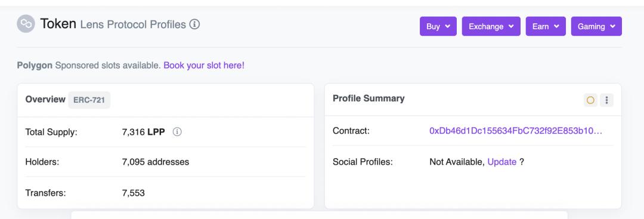Screen dimensions: 644x219
Task: Click the Transfers count 7,553
Action: [x=134, y=193]
